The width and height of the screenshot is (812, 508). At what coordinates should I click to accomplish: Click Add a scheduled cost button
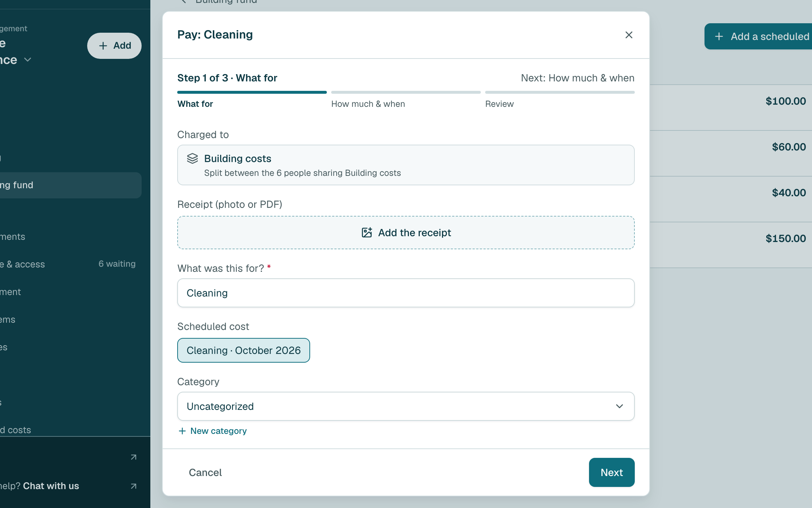point(758,36)
